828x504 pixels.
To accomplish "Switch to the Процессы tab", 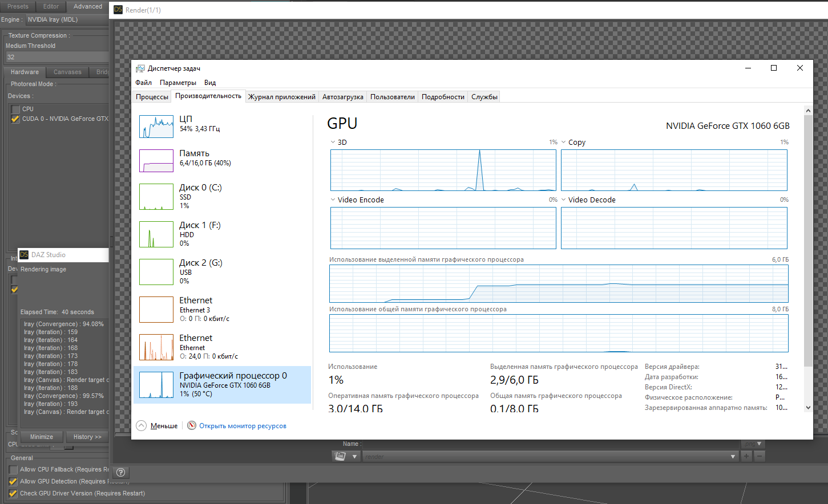I will pyautogui.click(x=152, y=97).
